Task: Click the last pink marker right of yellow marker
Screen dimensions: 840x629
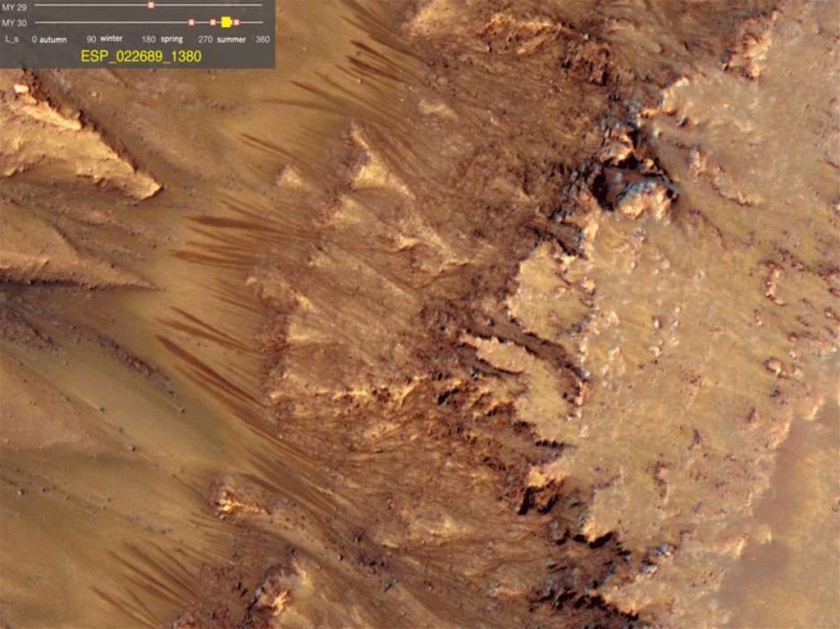Action: (236, 22)
